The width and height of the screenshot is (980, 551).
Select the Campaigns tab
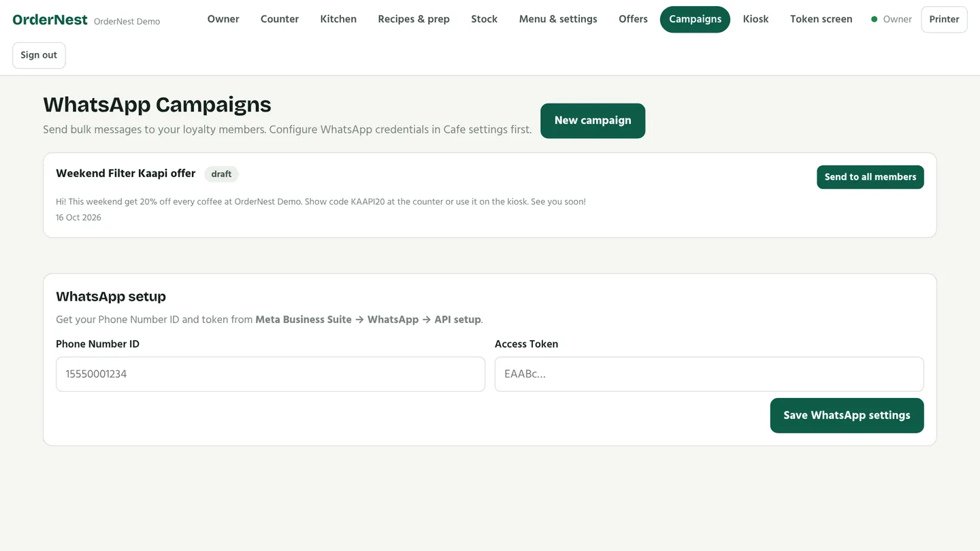[x=695, y=19]
